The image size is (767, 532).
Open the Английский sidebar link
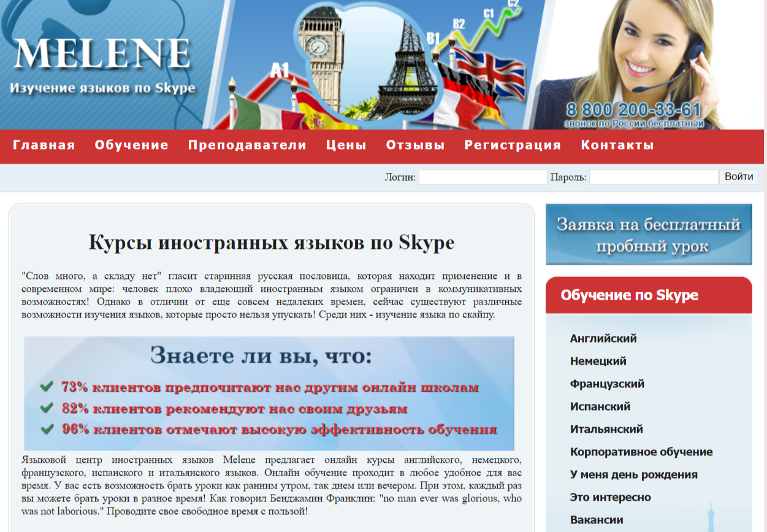click(x=603, y=338)
